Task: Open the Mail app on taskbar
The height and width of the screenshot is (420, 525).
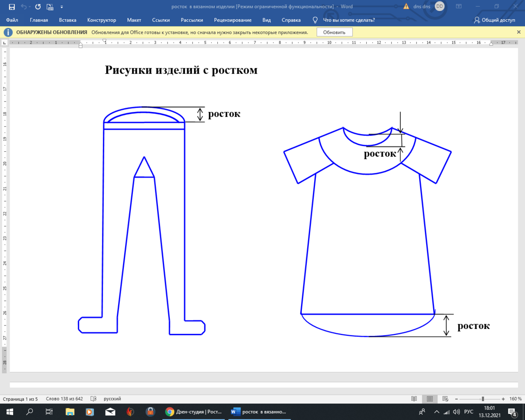Action: click(110, 412)
